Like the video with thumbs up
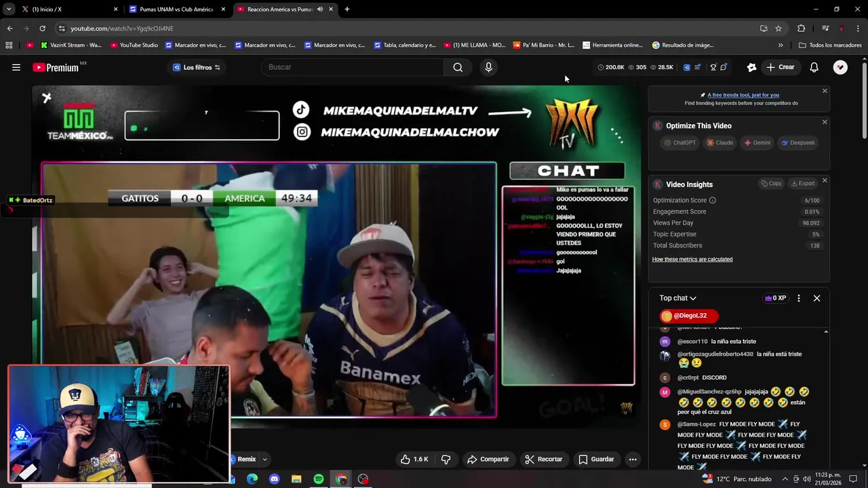 click(414, 459)
